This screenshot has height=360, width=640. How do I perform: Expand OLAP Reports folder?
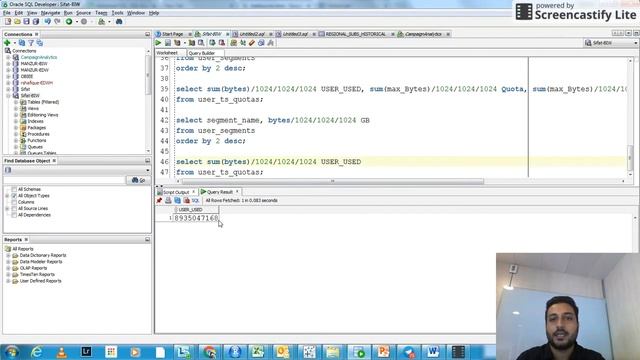[8, 268]
